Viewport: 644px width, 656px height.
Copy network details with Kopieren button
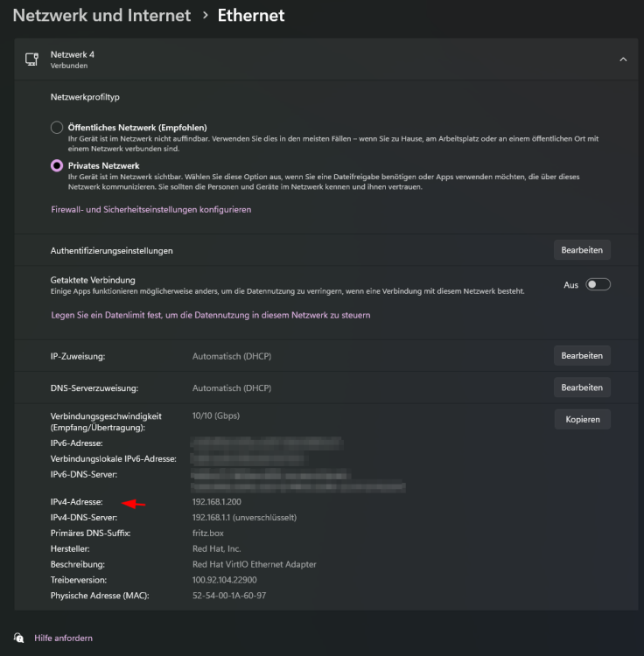click(583, 419)
